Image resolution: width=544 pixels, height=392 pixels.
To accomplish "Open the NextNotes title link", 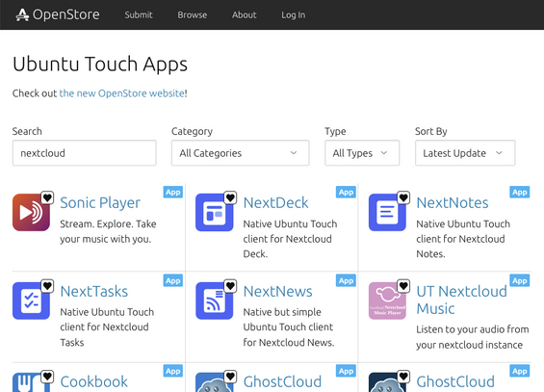I will (453, 203).
